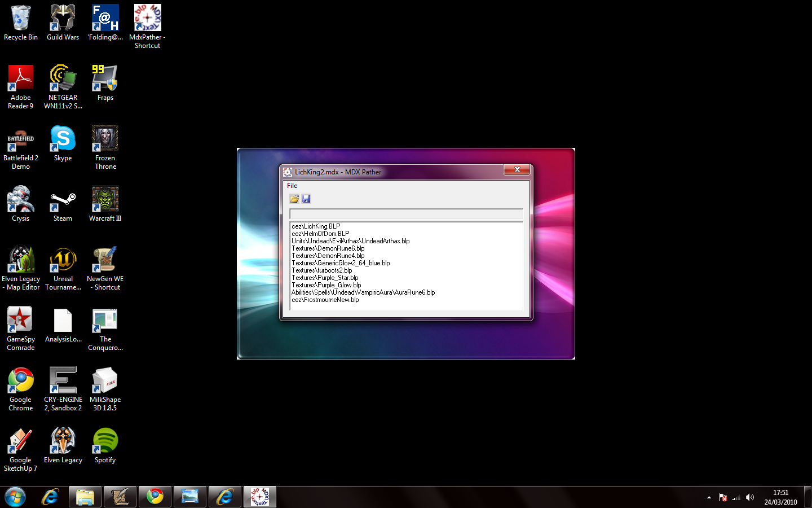Click the picture viewer taskbar button
This screenshot has width=812, height=508.
pyautogui.click(x=190, y=497)
